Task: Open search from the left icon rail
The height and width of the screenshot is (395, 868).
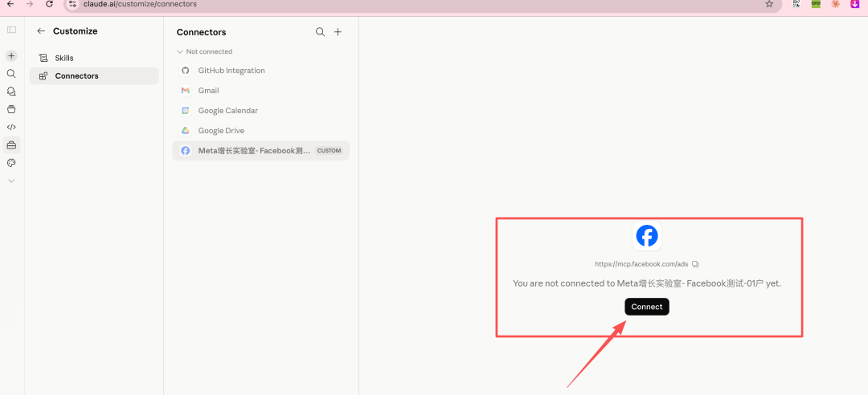Action: click(11, 74)
